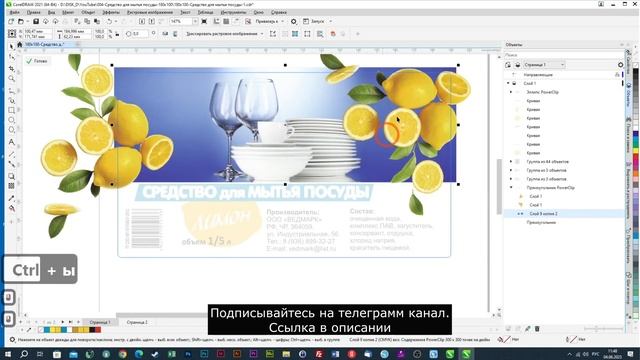Click the taskbar search magnifier
Viewport: 640px width, 360px height.
[x=24, y=354]
